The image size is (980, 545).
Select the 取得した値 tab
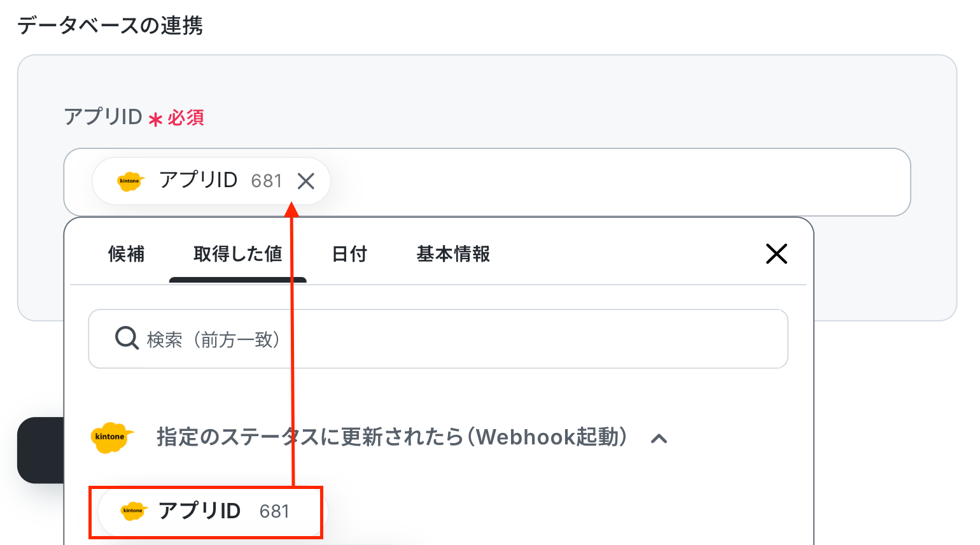point(237,254)
